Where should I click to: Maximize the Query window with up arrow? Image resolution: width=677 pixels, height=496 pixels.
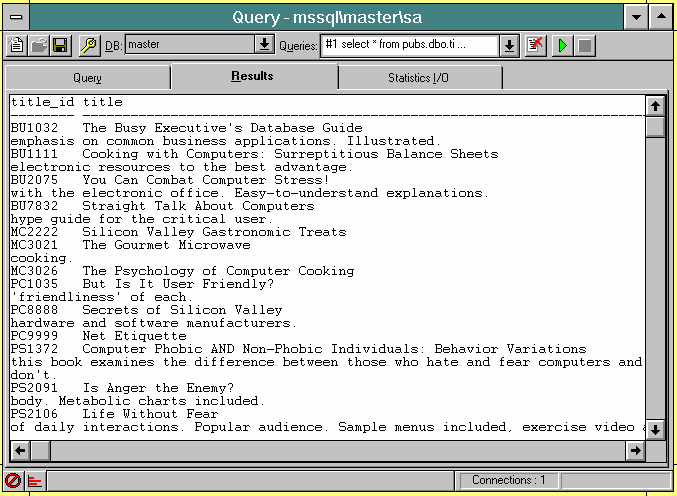(661, 17)
